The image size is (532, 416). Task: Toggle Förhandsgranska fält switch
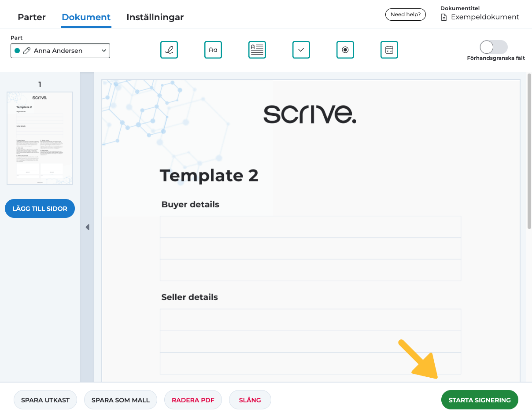(x=494, y=47)
